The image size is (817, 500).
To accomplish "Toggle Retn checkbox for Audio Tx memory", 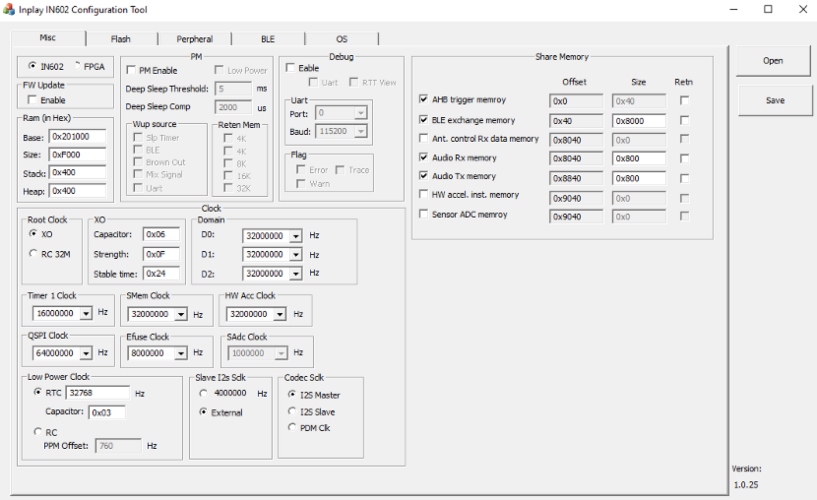I will pyautogui.click(x=685, y=178).
